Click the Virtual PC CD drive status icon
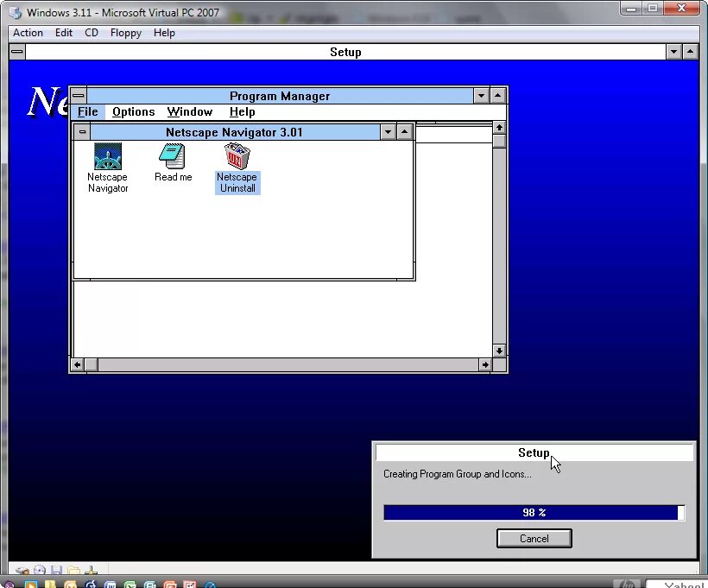This screenshot has width=708, height=588. pyautogui.click(x=40, y=571)
